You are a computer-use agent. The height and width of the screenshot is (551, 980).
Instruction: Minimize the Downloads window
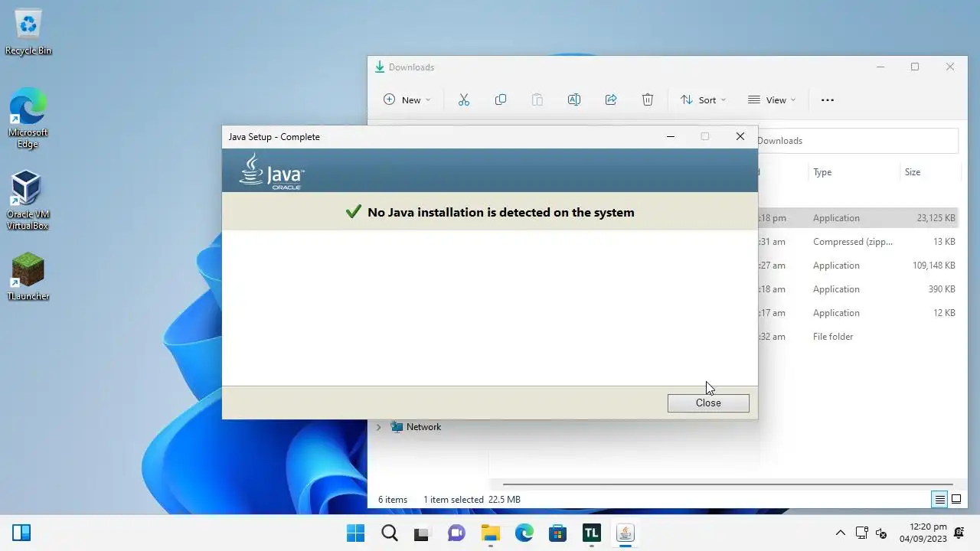click(x=880, y=67)
